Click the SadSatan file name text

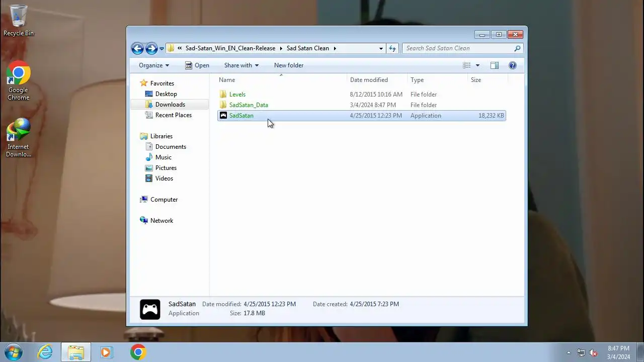242,116
